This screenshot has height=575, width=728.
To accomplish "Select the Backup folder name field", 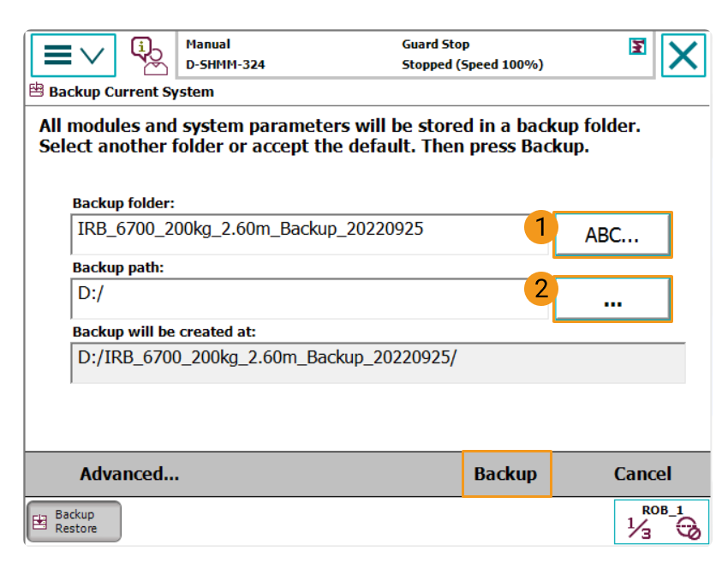I will coord(310,235).
